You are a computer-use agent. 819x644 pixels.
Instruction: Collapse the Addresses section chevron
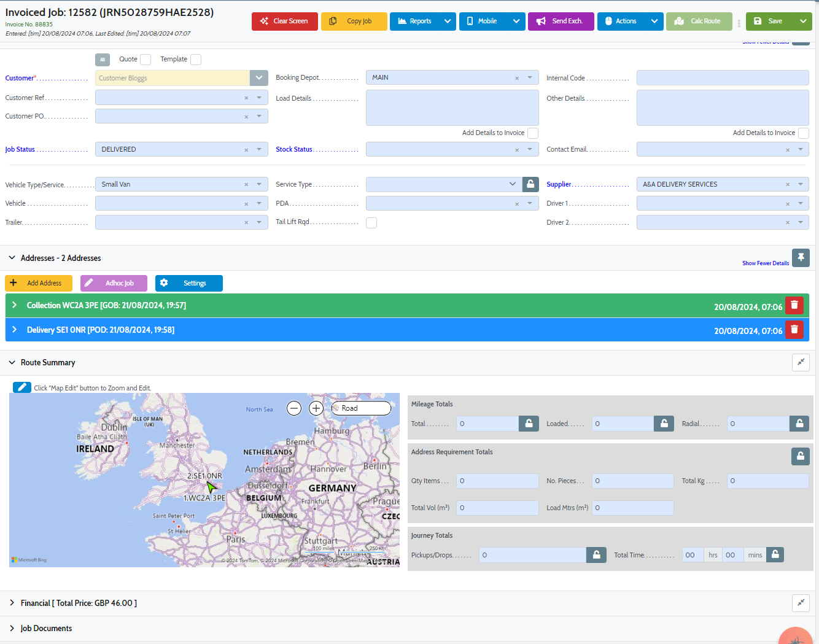(x=12, y=258)
